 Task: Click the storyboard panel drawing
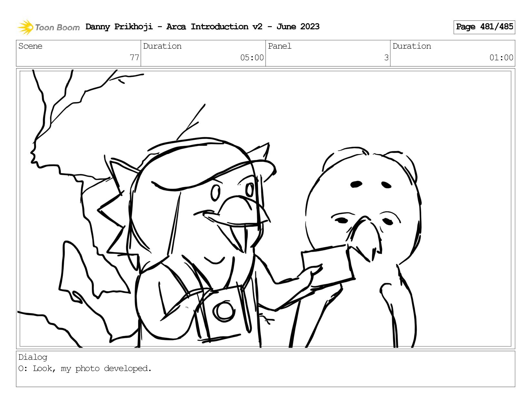pos(265,209)
